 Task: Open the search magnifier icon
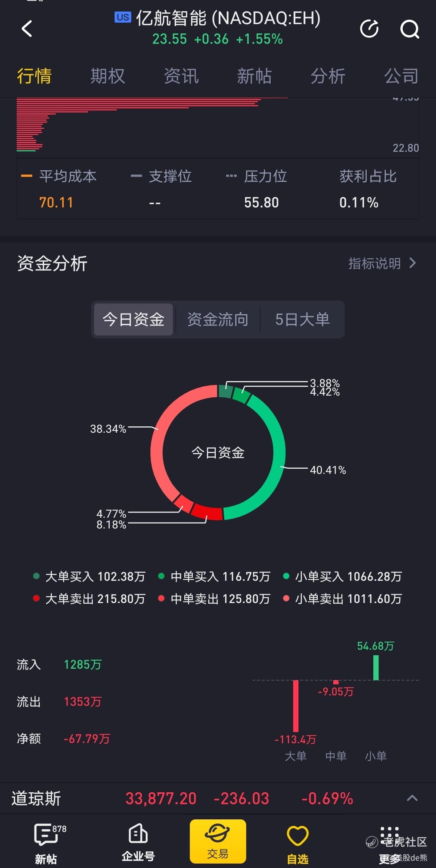pos(409,29)
